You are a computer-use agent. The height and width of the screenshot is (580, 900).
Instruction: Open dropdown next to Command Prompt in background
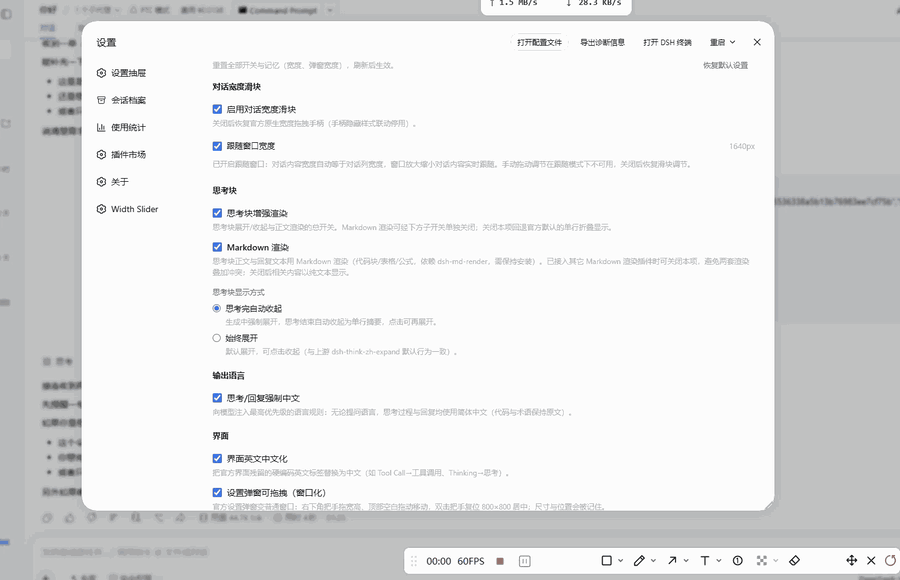pos(330,10)
